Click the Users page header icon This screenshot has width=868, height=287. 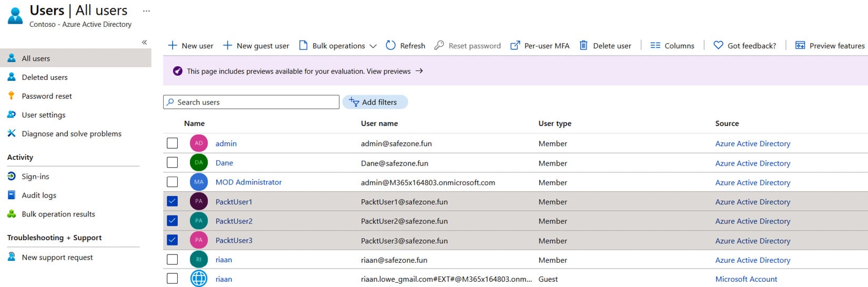15,16
